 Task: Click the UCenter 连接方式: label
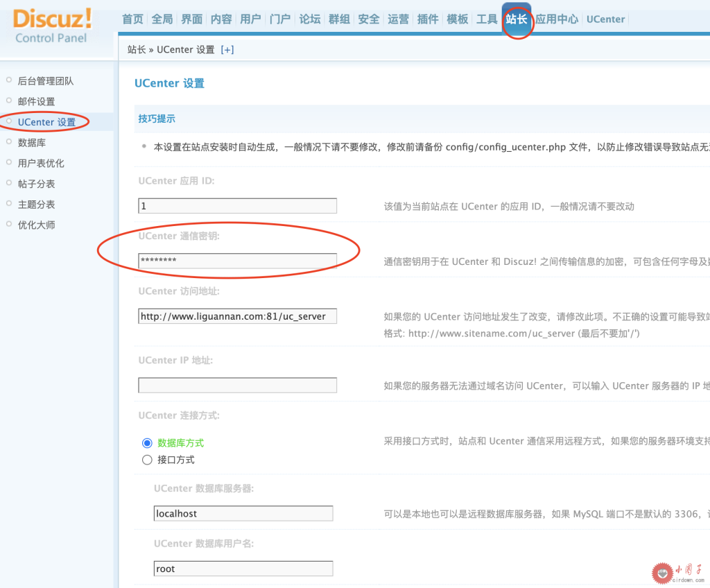(179, 415)
